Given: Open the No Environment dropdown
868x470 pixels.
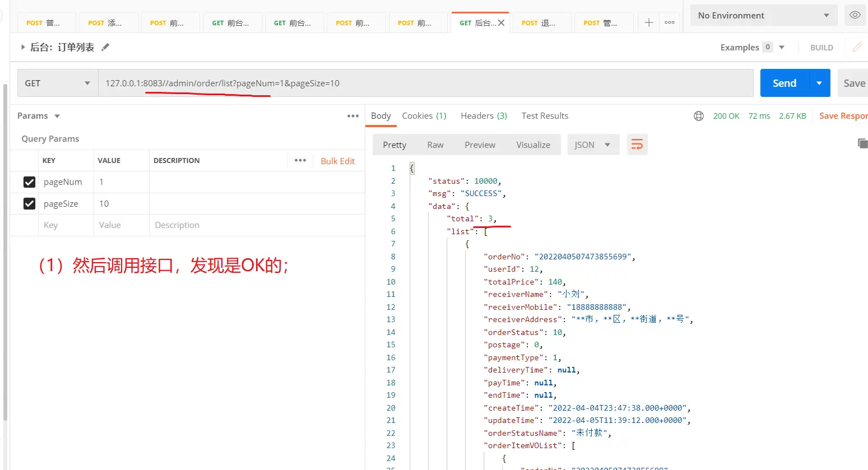Looking at the screenshot, I should 763,16.
